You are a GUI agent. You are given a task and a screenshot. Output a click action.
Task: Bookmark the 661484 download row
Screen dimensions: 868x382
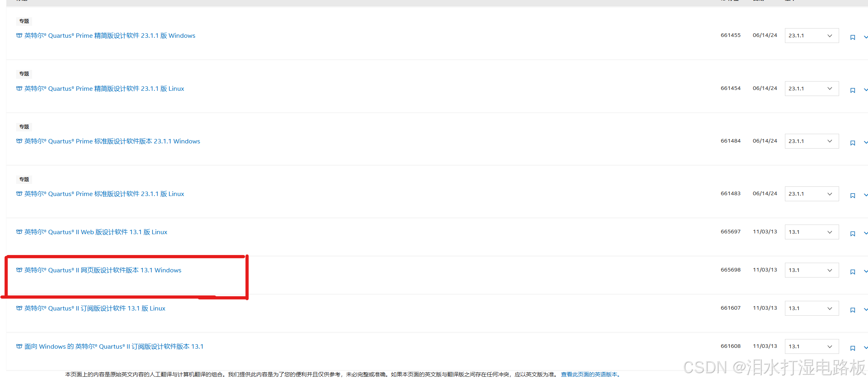pos(852,143)
